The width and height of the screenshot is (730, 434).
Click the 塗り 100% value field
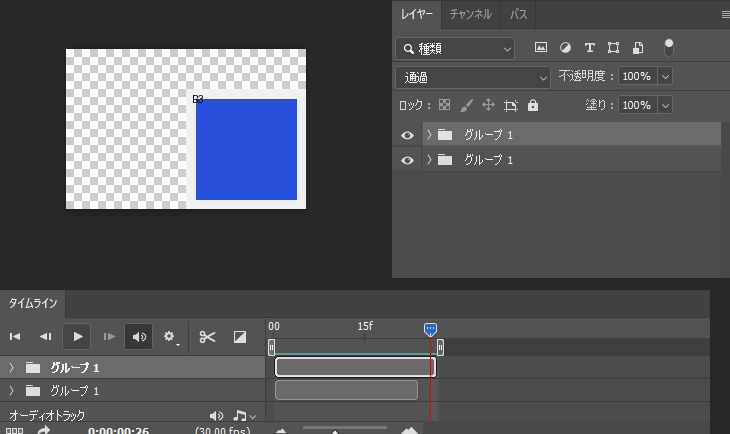[x=638, y=105]
